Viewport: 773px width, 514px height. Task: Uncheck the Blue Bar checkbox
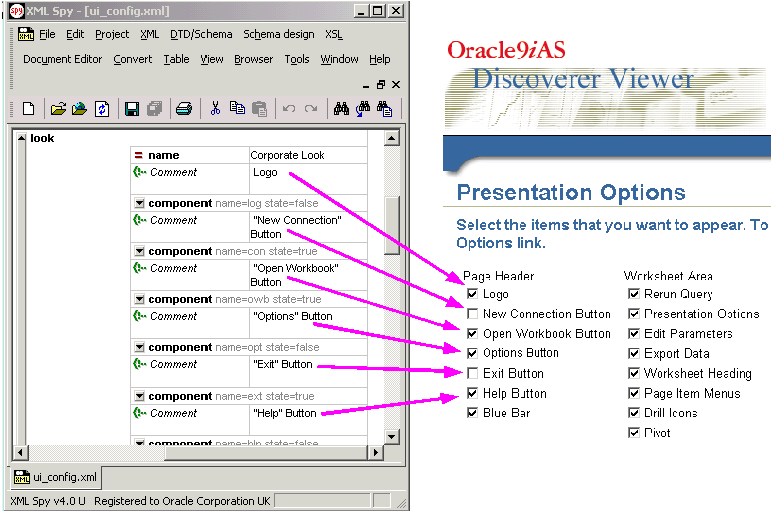point(472,412)
